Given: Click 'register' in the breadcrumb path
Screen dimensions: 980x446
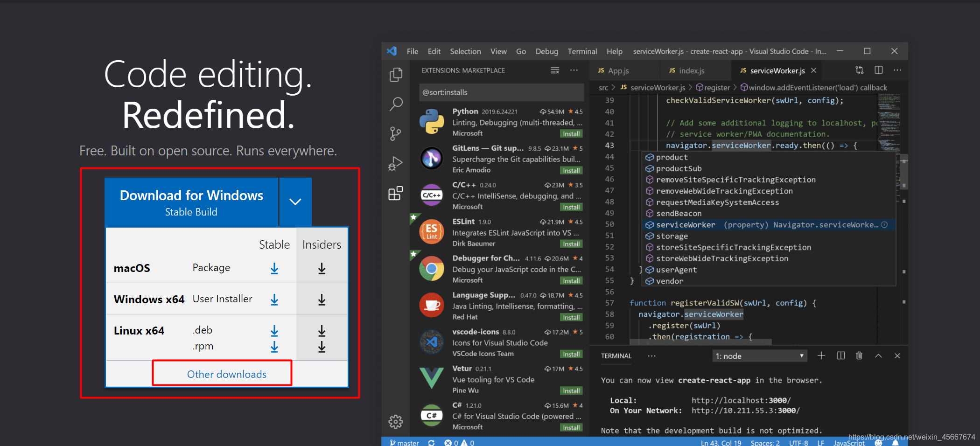Looking at the screenshot, I should click(713, 88).
